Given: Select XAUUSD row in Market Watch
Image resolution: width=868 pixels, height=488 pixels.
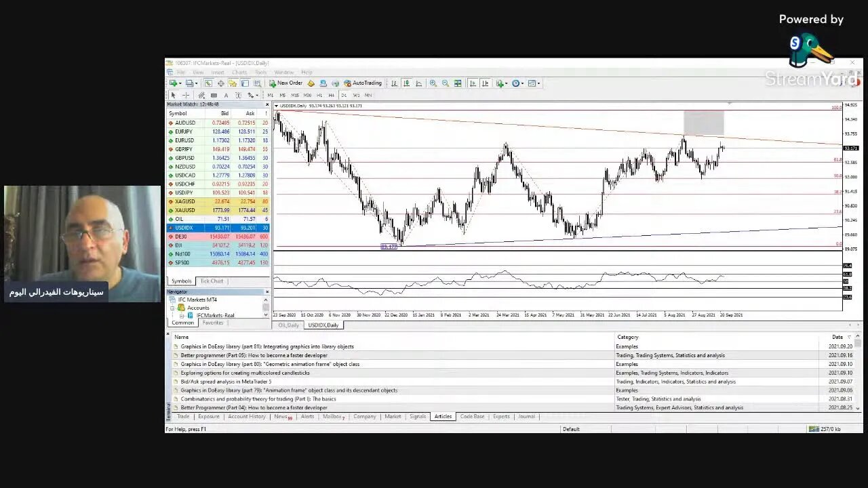Looking at the screenshot, I should [x=218, y=210].
